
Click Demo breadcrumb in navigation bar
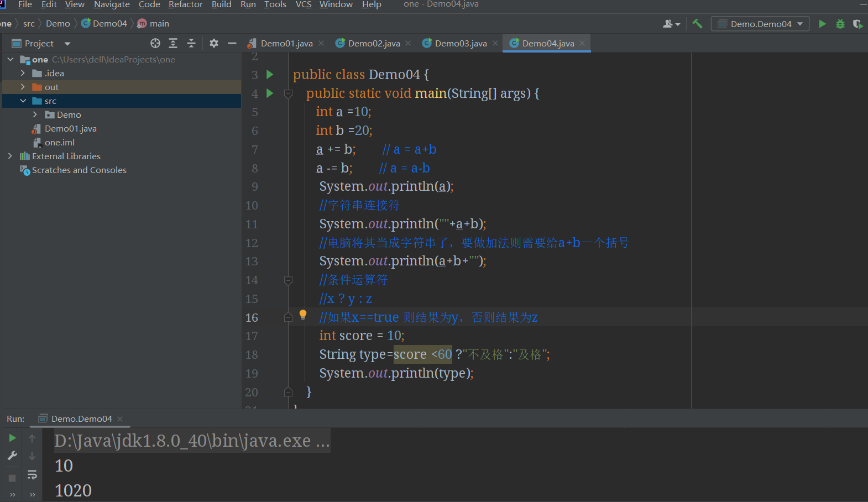(58, 24)
